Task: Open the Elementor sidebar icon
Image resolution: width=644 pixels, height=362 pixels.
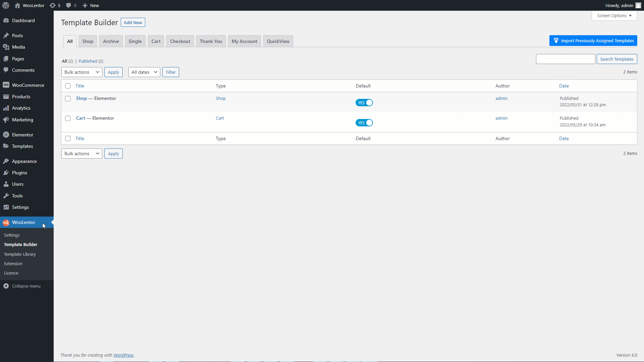Action: click(6, 134)
